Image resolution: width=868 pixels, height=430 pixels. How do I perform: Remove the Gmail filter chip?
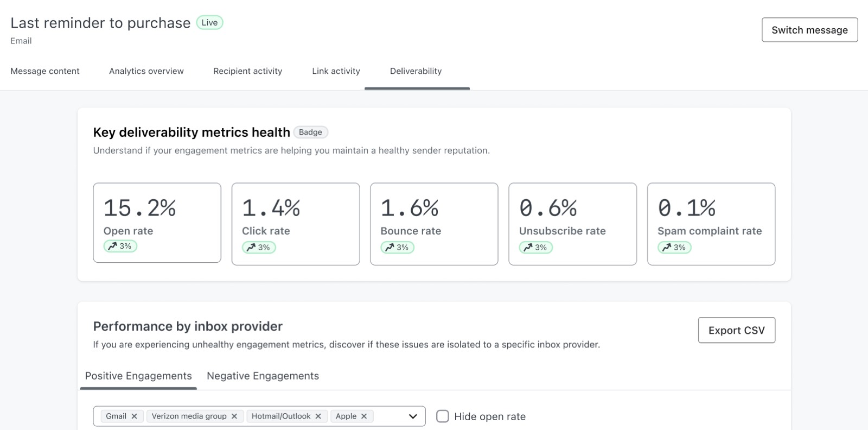[134, 416]
